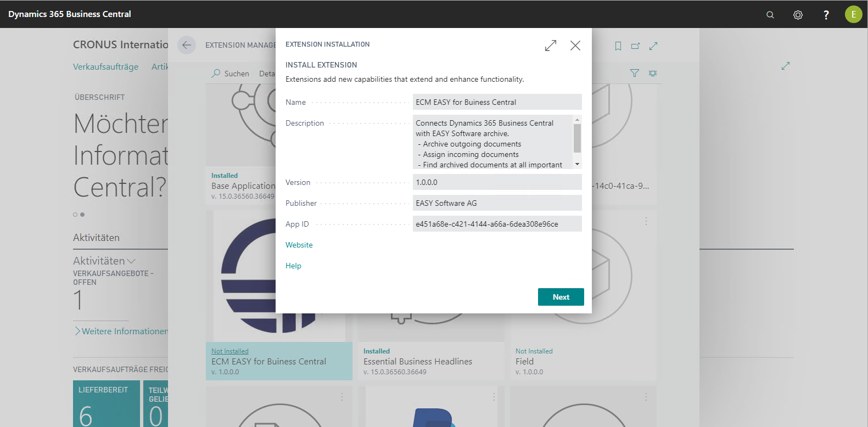The image size is (868, 427).
Task: Open the Website link
Action: [x=299, y=245]
